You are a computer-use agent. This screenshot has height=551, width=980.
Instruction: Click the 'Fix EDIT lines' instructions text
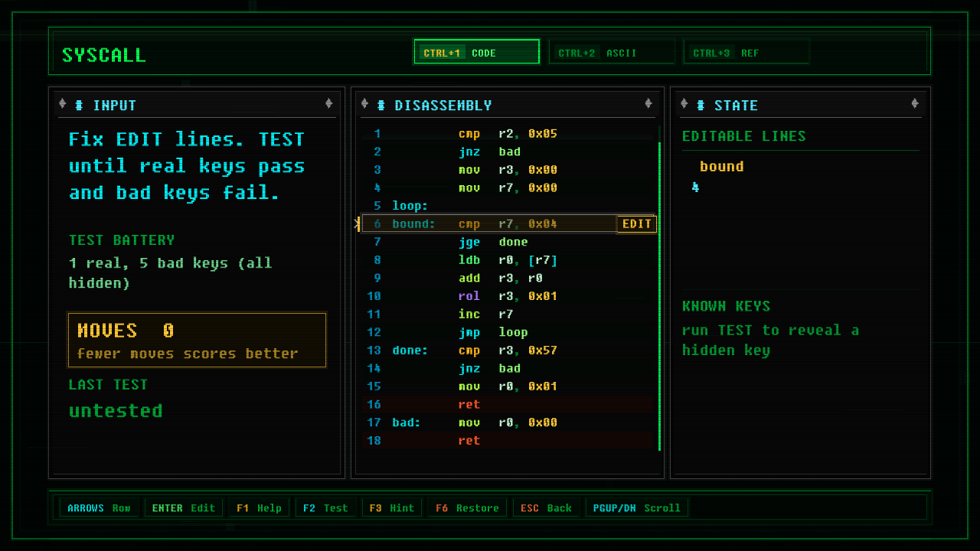187,166
